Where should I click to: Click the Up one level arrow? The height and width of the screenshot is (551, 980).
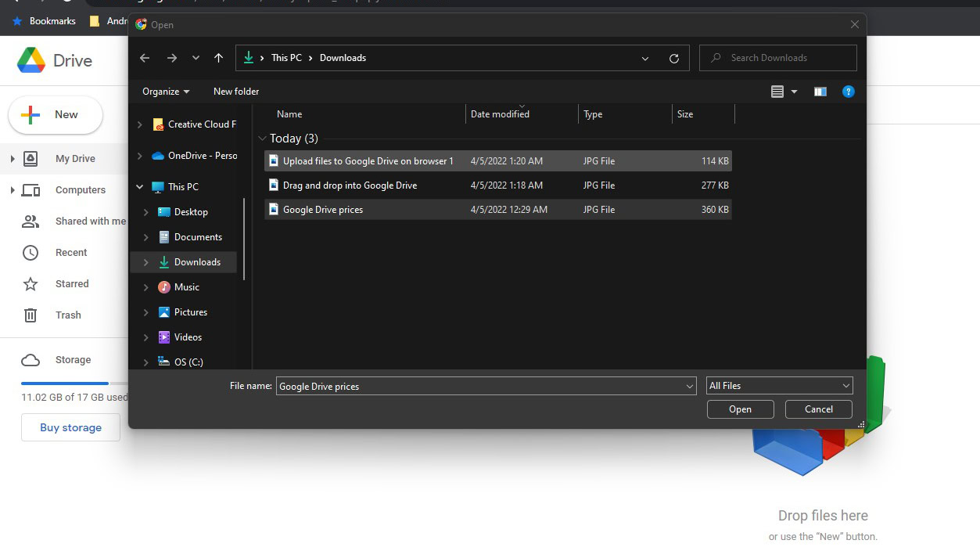pyautogui.click(x=218, y=58)
